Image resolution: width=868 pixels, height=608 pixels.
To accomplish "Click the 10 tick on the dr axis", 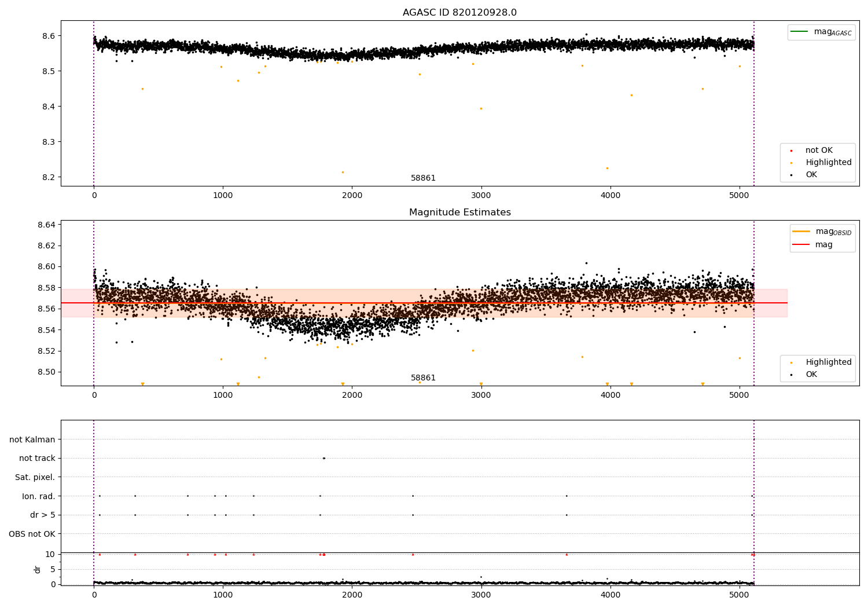I will 50,555.
